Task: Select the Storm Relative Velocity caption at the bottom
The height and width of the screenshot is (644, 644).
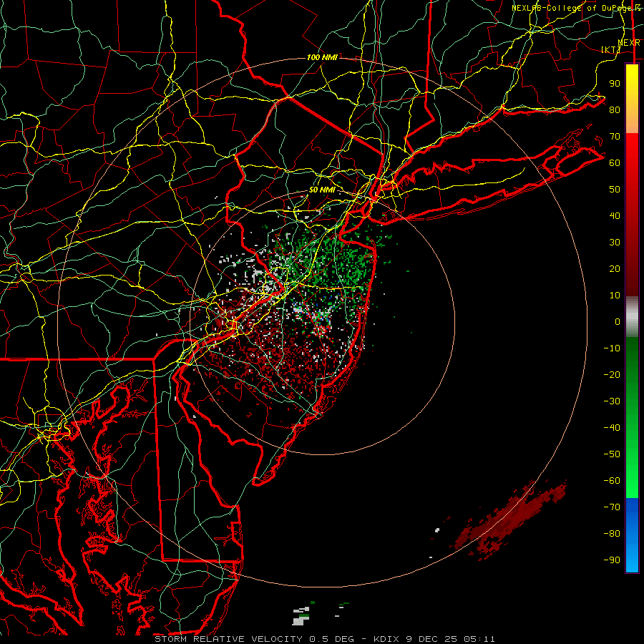Action: point(324,639)
